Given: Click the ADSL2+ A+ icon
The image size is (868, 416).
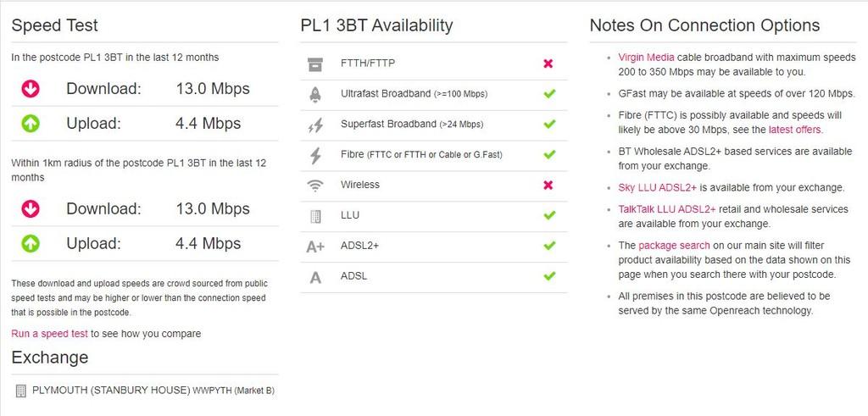Looking at the screenshot, I should [x=315, y=247].
